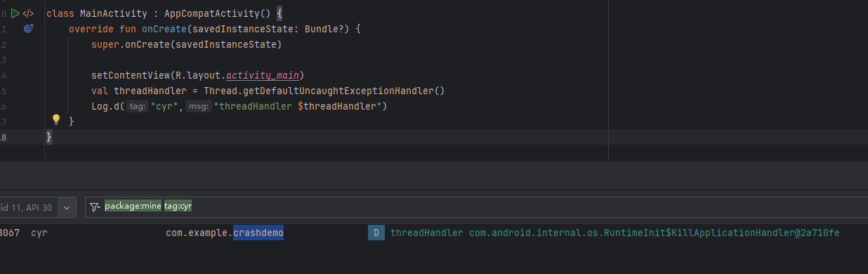Run MainActivity from green gutter arrow

pos(15,13)
